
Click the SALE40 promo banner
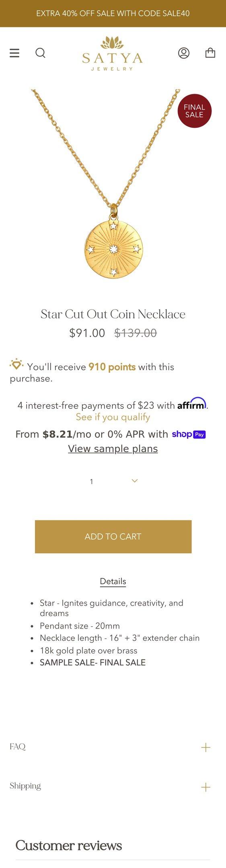click(113, 14)
